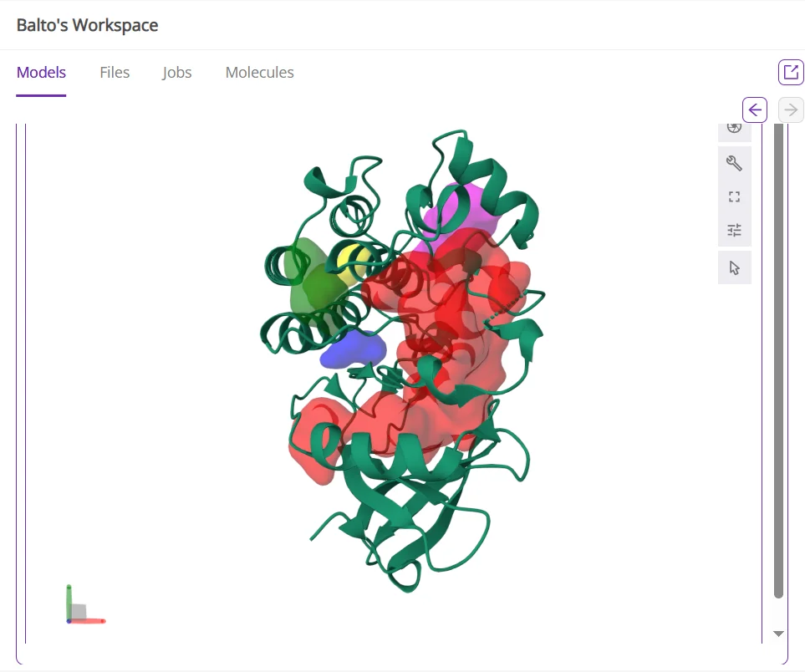This screenshot has width=805, height=672.
Task: Open the Molecules tab
Action: (259, 73)
